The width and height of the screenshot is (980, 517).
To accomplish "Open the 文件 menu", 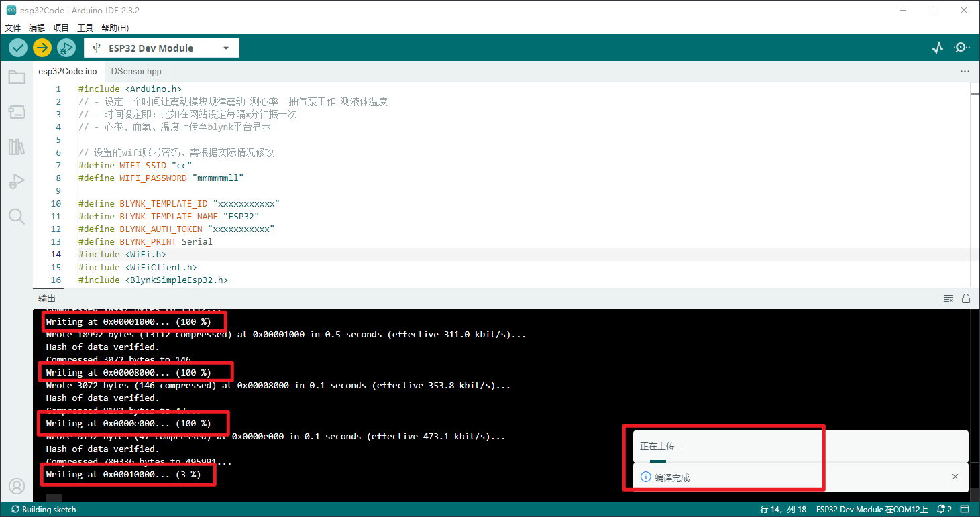I will [13, 28].
